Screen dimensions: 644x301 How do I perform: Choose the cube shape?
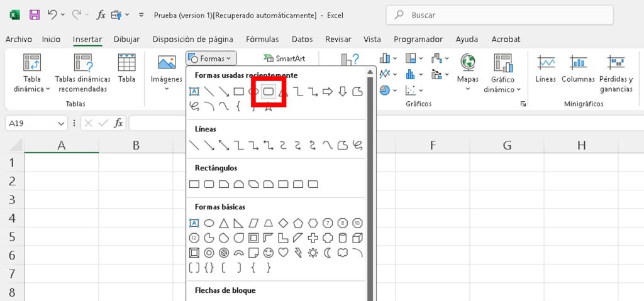[358, 238]
